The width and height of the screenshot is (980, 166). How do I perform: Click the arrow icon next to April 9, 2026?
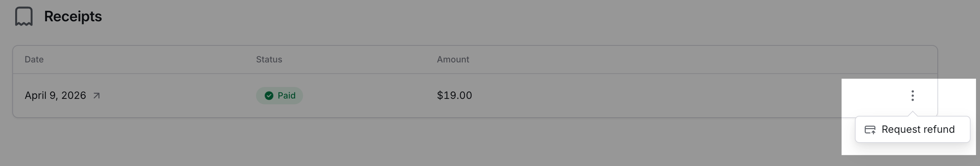[97, 96]
